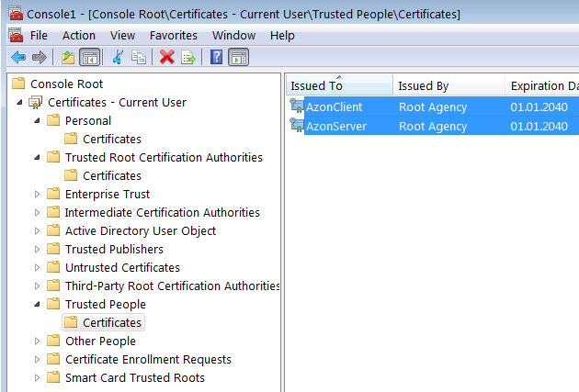Viewport: 579px width, 392px height.
Task: Expand the Enterprise Trust folder
Action: (38, 194)
